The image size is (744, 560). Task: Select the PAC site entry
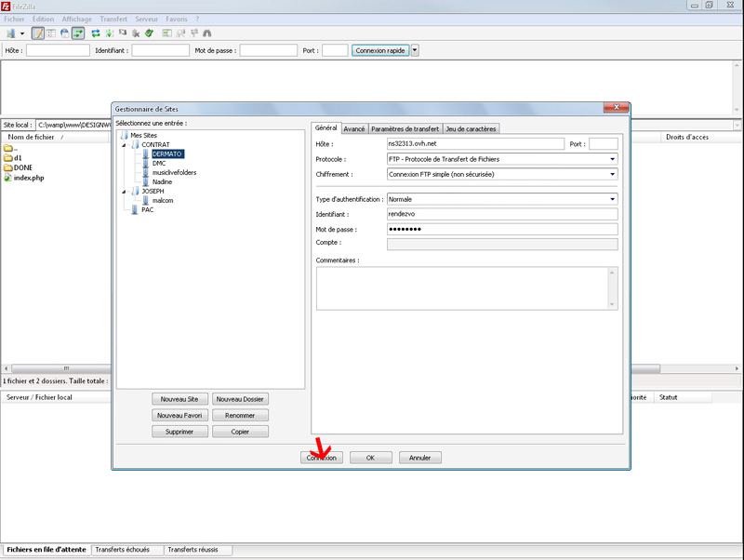coord(148,209)
